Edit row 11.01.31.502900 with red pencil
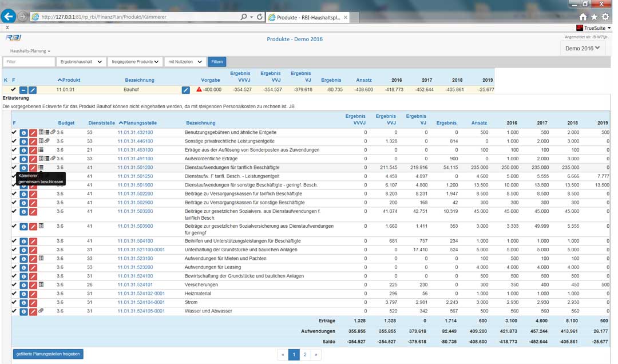The image size is (618, 364). coord(33,203)
